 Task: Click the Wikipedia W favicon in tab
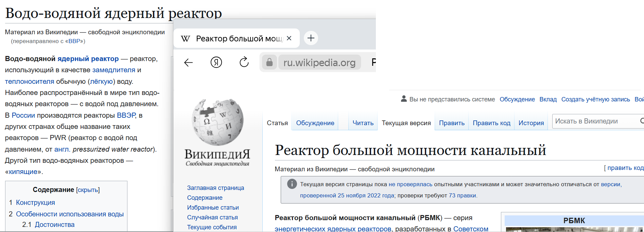coord(186,39)
